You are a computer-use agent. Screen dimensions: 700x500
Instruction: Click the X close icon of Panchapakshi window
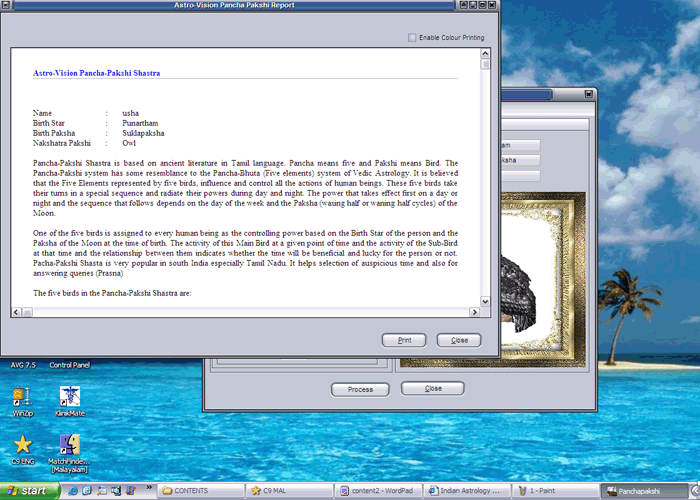[x=589, y=94]
